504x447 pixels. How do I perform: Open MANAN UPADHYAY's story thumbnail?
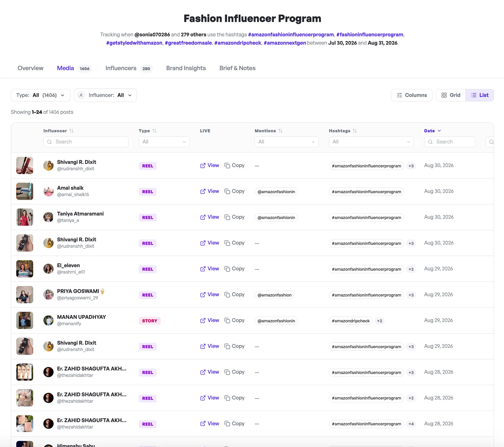click(25, 320)
